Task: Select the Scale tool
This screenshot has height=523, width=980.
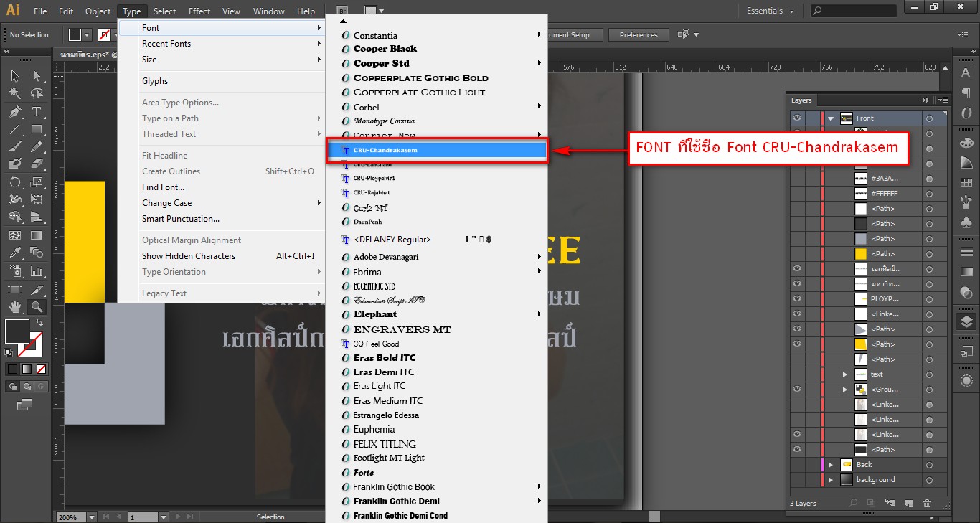Action: coord(36,182)
